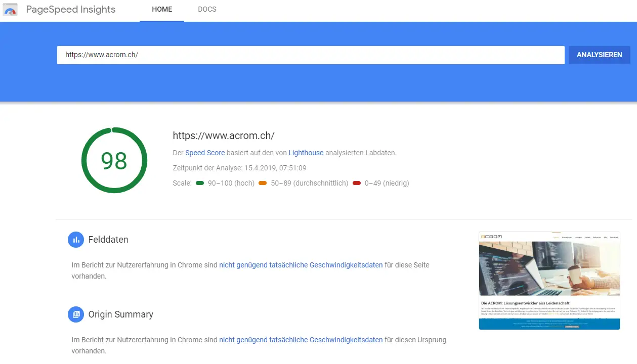Switch to the HOME tab

(161, 9)
